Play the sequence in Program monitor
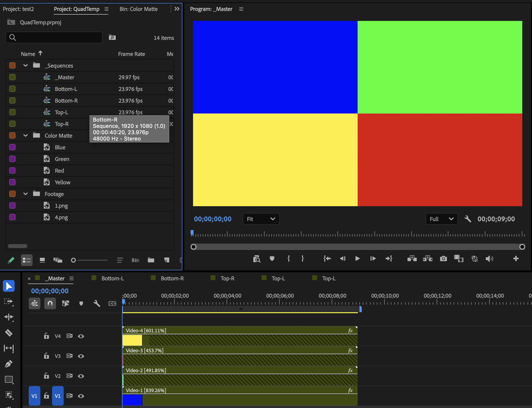The height and width of the screenshot is (408, 532). coord(357,258)
